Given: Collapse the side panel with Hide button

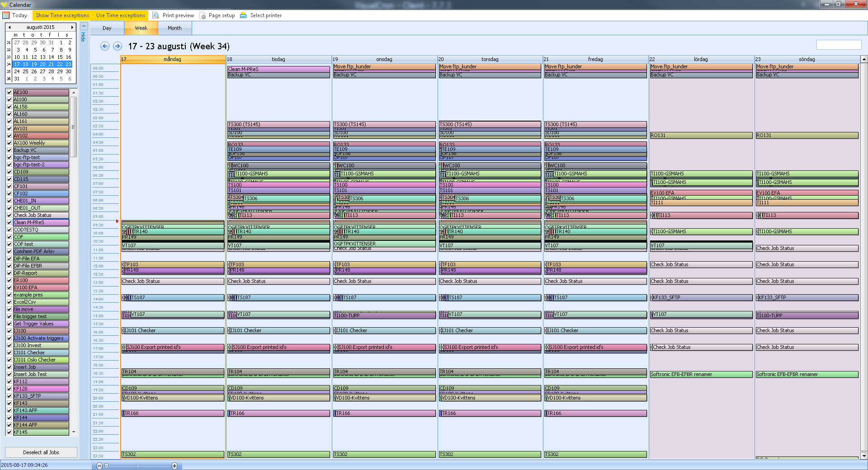Looking at the screenshot, I should (84, 32).
